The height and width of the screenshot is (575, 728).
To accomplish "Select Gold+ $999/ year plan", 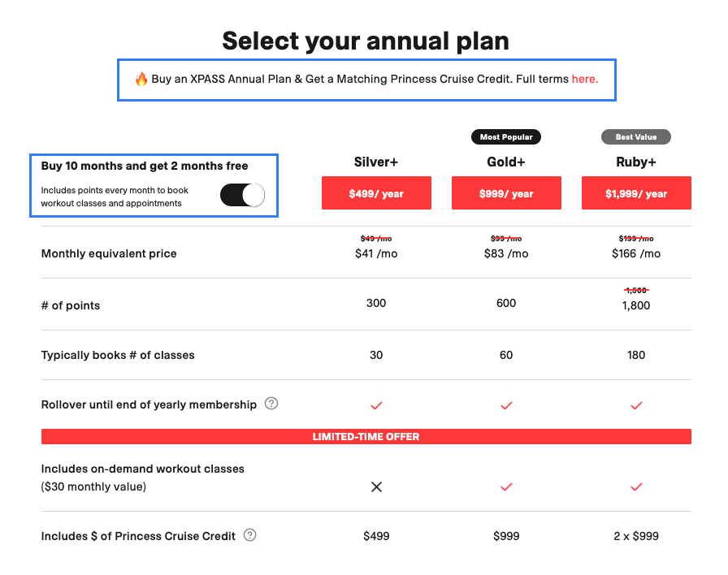I will point(506,193).
